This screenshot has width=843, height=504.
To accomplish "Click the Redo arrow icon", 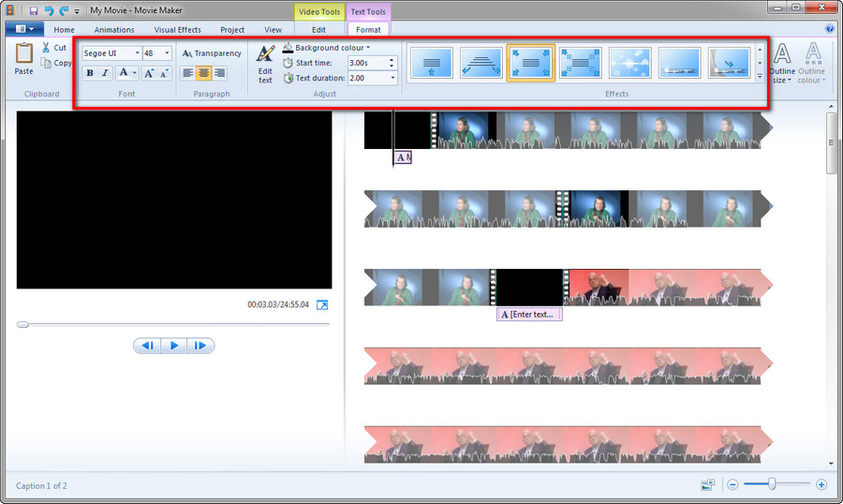I will (64, 10).
